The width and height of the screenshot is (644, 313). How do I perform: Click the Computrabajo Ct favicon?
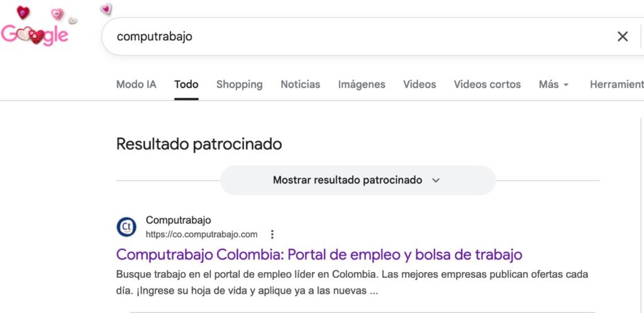[x=126, y=227]
